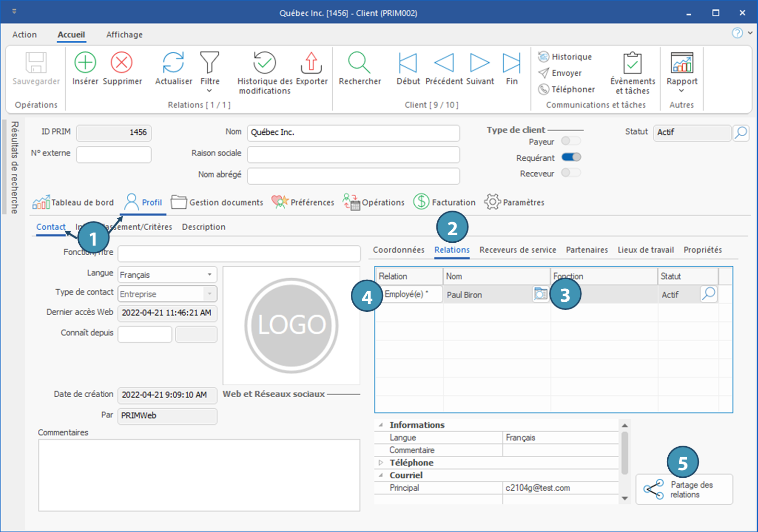Open the Coordonnées tab
Image resolution: width=758 pixels, height=532 pixels.
pyautogui.click(x=398, y=250)
